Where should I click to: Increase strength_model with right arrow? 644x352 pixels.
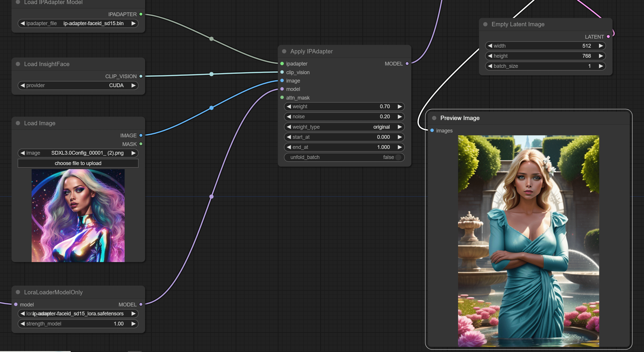(x=133, y=324)
